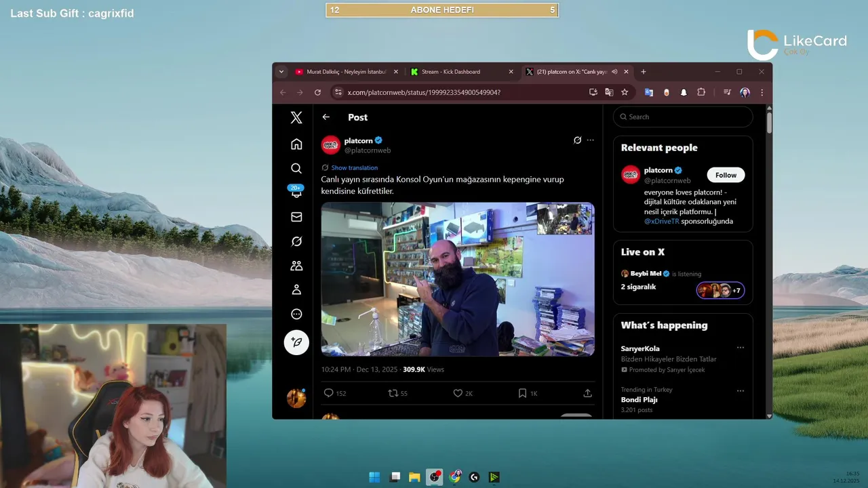Close the Kick Dashboard tab
868x488 pixels.
(511, 72)
